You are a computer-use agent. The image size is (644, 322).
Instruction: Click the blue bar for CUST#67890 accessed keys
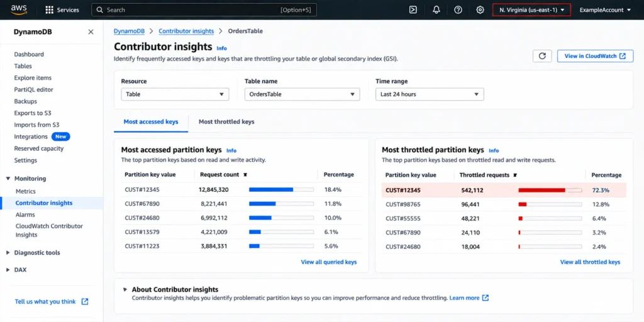click(262, 204)
